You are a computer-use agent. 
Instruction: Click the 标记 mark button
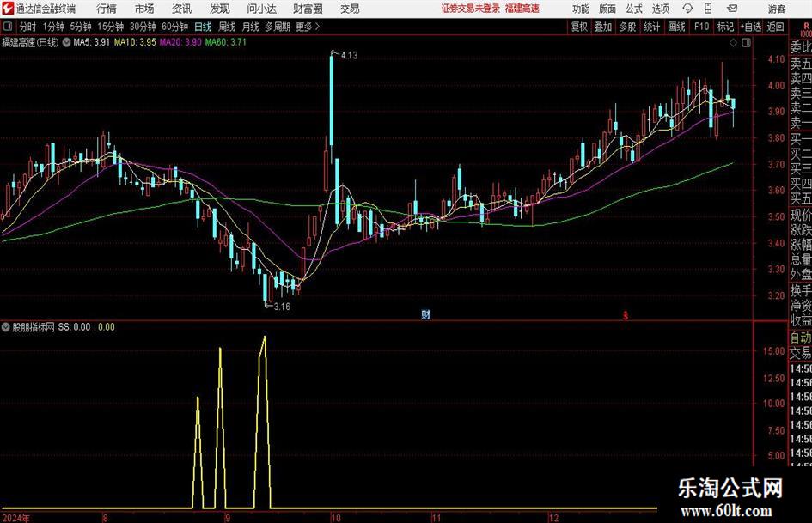[725, 27]
